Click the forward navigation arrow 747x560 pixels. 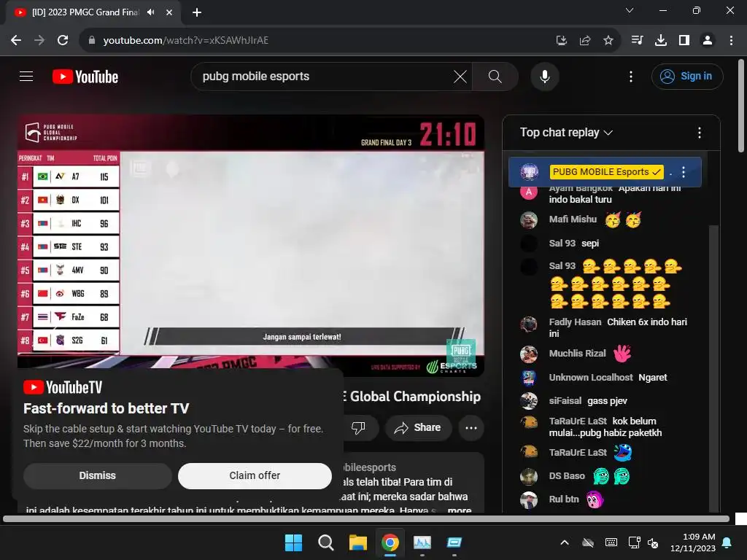point(39,41)
